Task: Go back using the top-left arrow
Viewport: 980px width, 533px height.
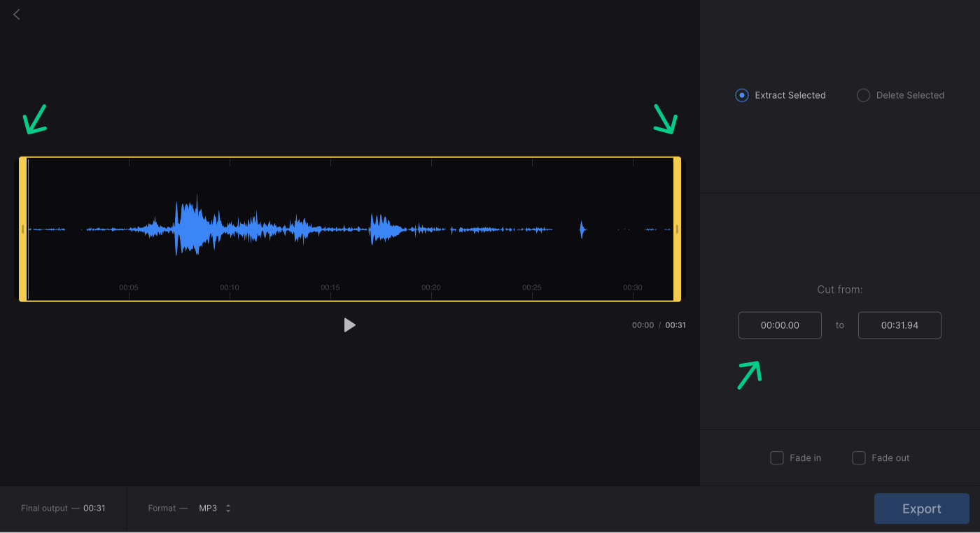Action: [x=17, y=14]
